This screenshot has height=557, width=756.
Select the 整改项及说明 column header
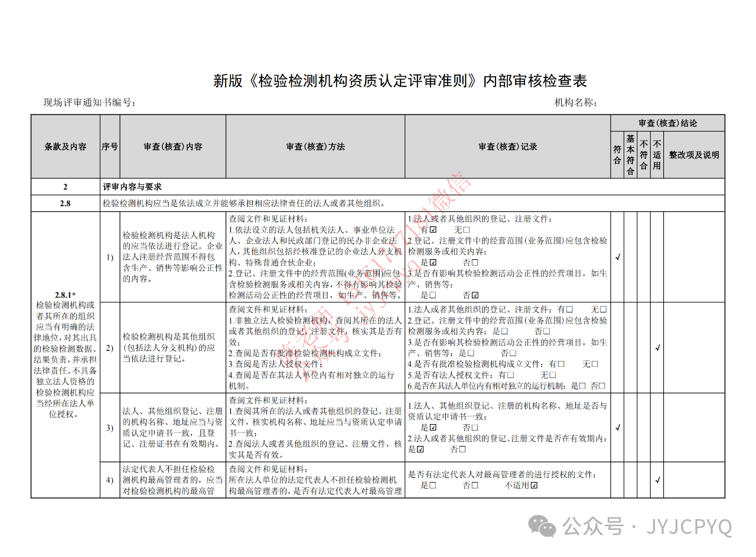[x=694, y=155]
